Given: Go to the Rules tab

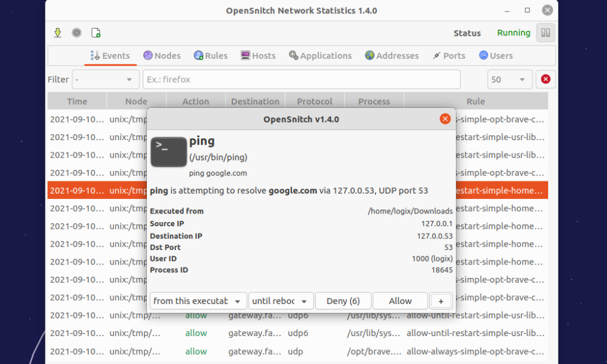Looking at the screenshot, I should 211,56.
